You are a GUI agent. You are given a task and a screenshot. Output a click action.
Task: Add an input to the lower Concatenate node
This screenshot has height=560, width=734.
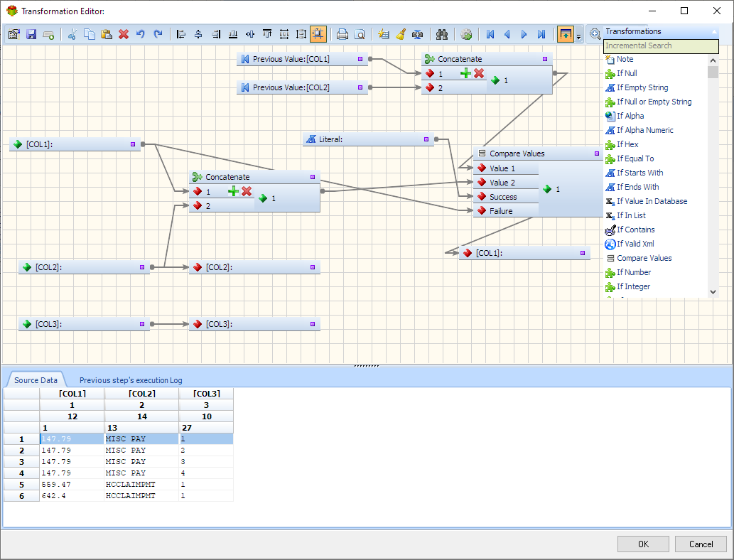[233, 191]
